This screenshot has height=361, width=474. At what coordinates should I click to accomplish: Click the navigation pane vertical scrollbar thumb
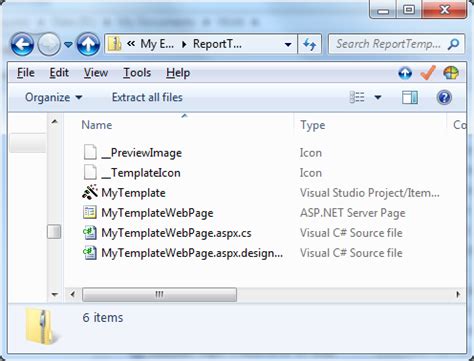click(54, 232)
